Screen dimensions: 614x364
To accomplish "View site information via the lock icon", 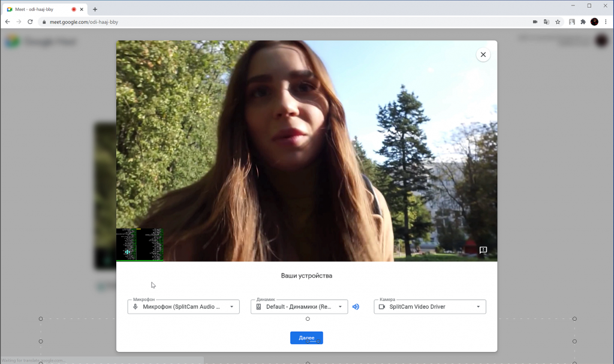I will [x=44, y=22].
